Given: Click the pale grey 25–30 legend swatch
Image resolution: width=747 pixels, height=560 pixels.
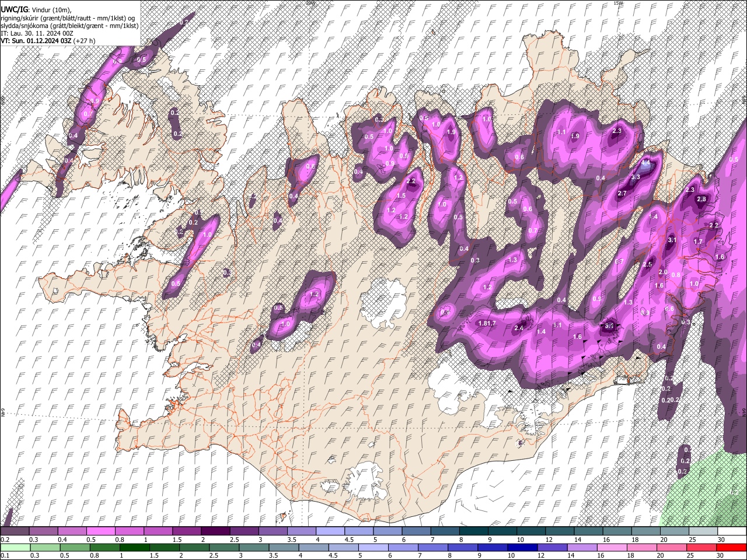Looking at the screenshot, I should (703, 531).
